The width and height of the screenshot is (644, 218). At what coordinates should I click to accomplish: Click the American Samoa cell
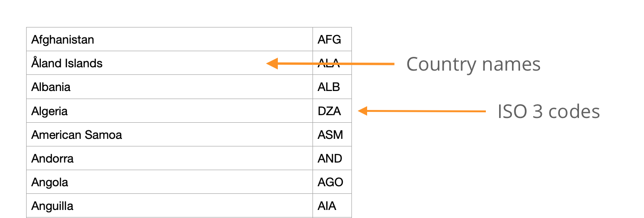pyautogui.click(x=76, y=135)
